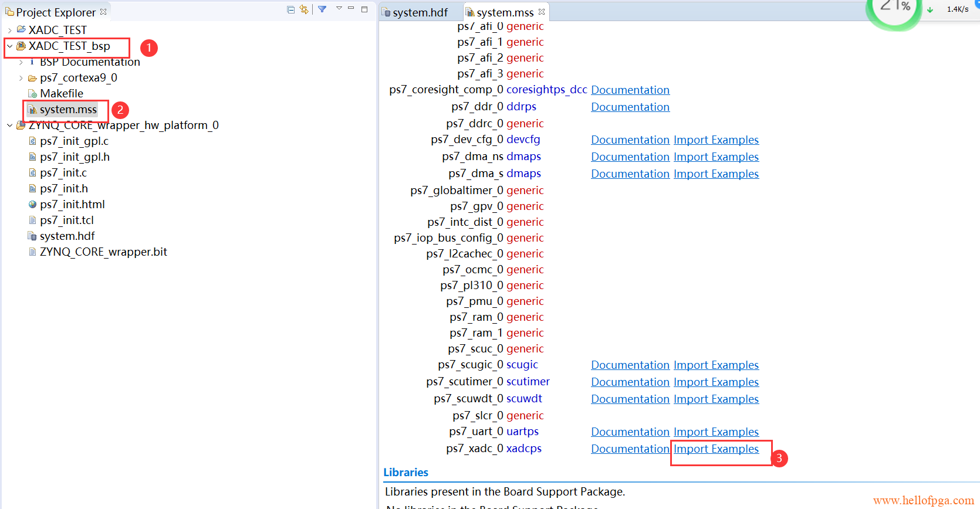
Task: Open the Project Explorer View Menu arrow
Action: (x=339, y=8)
